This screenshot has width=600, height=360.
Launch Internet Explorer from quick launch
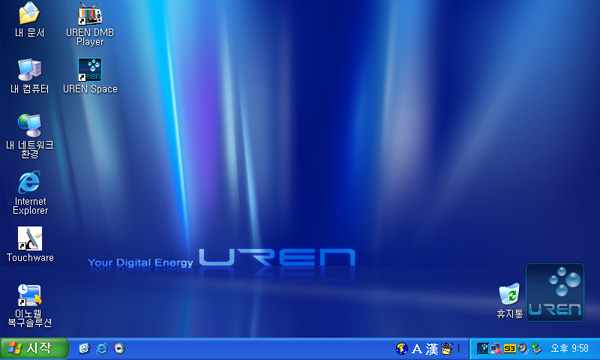[102, 349]
